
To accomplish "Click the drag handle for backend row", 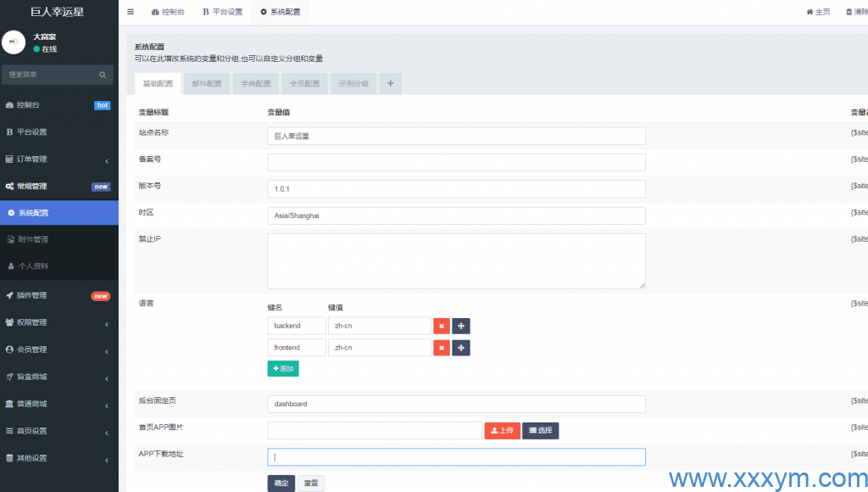I will (x=461, y=326).
